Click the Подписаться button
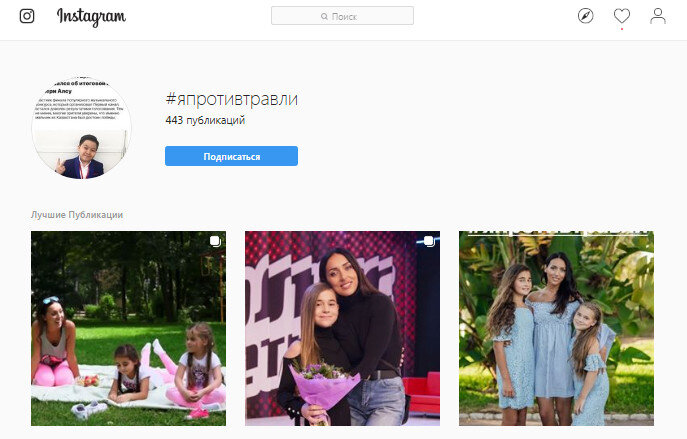The width and height of the screenshot is (687, 439). tap(231, 156)
